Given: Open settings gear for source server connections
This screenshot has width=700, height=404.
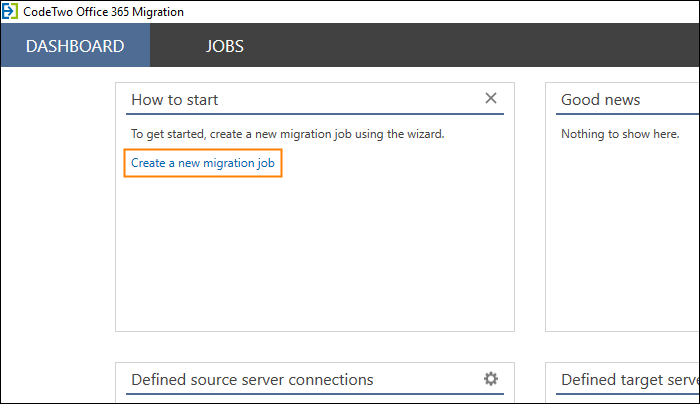Looking at the screenshot, I should point(491,379).
